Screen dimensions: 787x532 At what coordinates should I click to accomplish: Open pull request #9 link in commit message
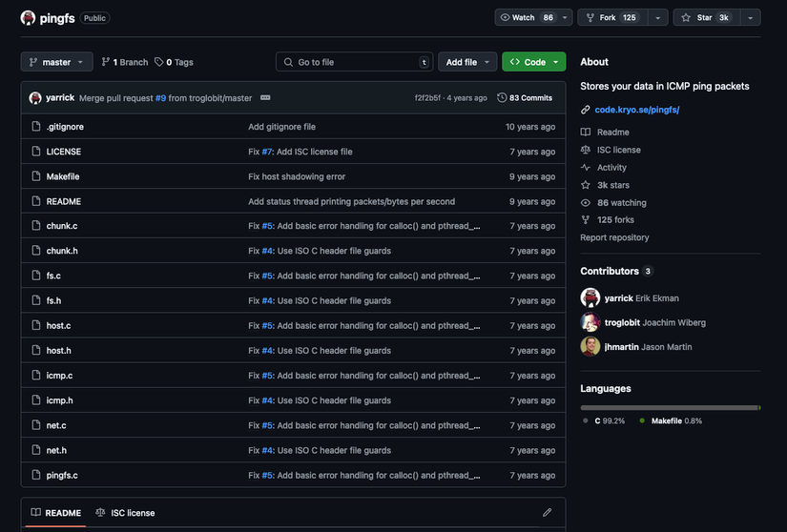point(160,98)
